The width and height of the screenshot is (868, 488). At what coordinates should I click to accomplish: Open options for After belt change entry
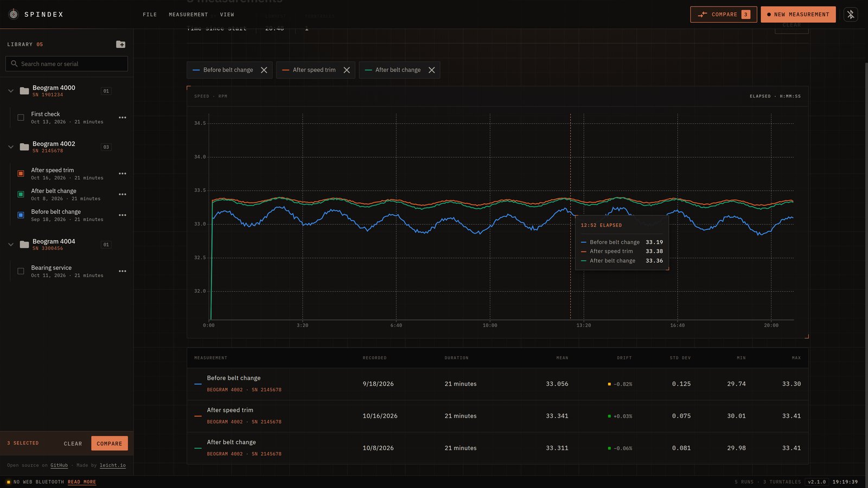[x=123, y=194]
